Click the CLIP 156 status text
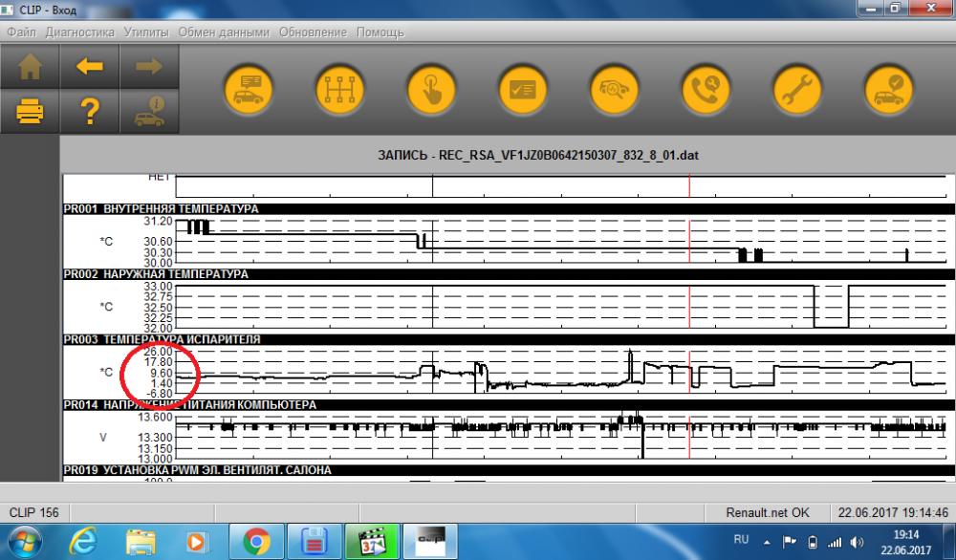This screenshot has width=956, height=560. point(34,512)
